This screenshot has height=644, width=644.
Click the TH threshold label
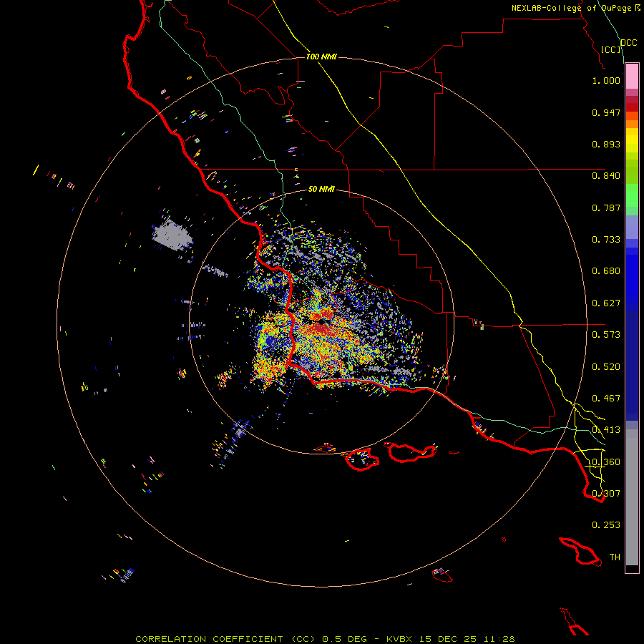click(x=615, y=557)
